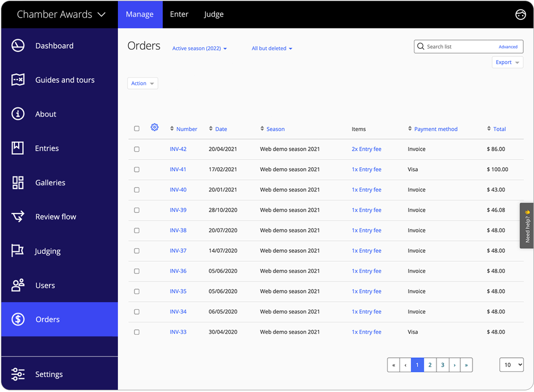Expand the Action dropdown menu
The image size is (534, 392).
pyautogui.click(x=142, y=83)
